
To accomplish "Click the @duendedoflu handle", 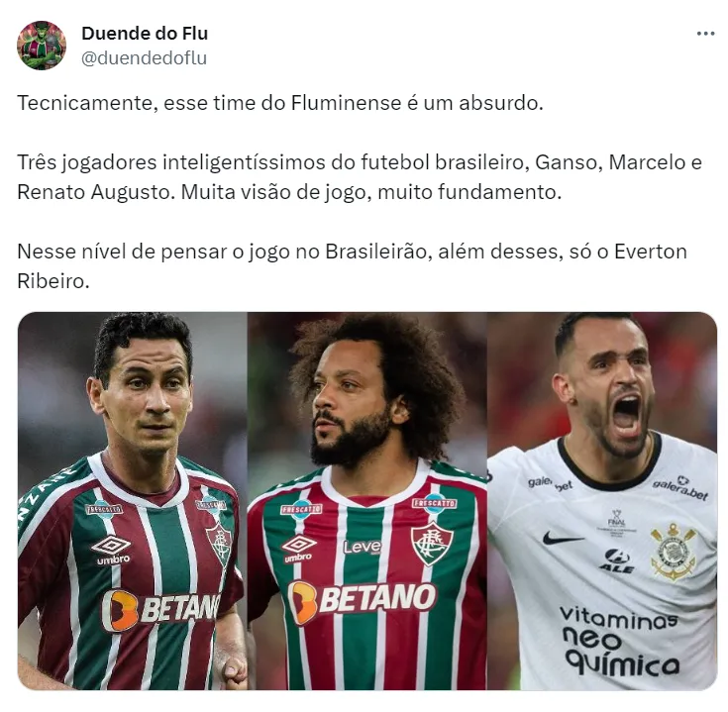I will [x=144, y=58].
